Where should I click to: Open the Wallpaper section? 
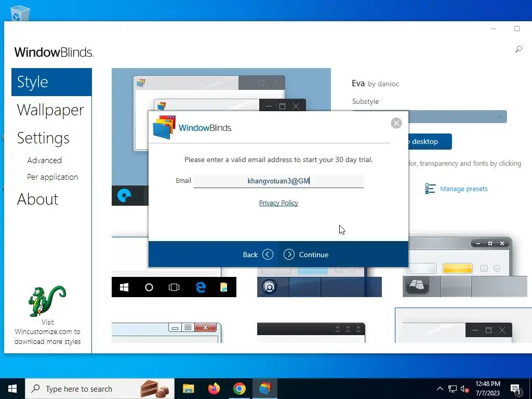[x=50, y=110]
